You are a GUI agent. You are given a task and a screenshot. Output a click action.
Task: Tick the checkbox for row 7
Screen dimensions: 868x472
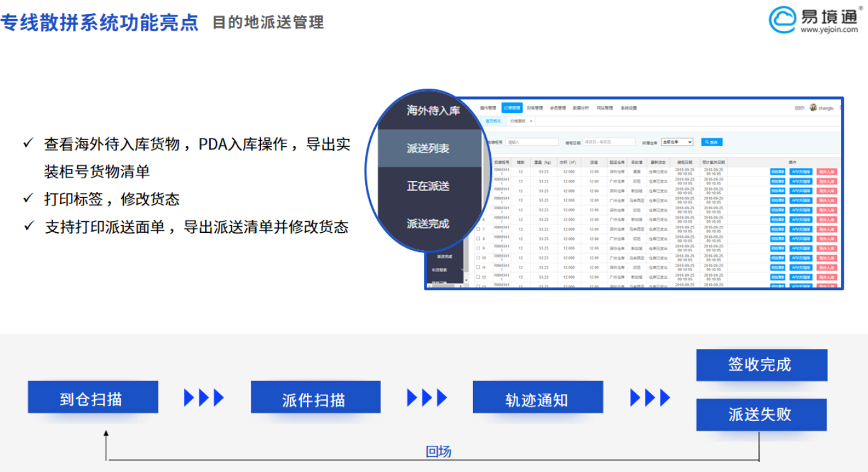coord(478,229)
